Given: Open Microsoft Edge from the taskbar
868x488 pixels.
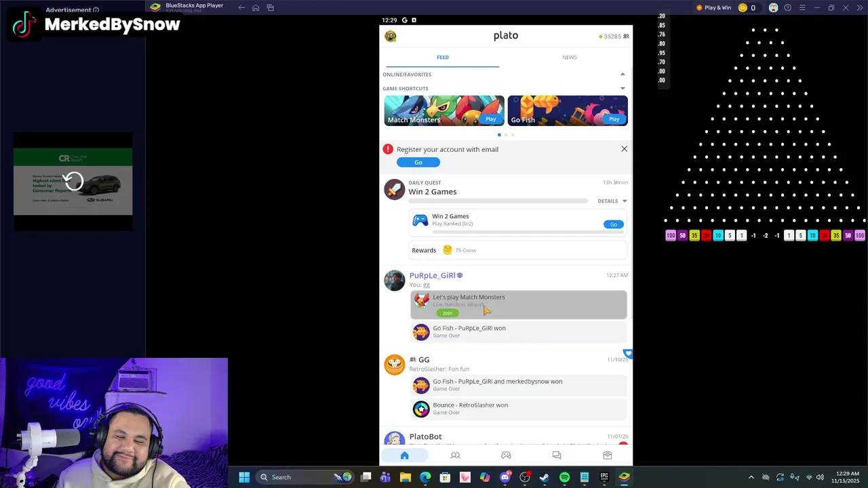Looking at the screenshot, I should [x=425, y=477].
